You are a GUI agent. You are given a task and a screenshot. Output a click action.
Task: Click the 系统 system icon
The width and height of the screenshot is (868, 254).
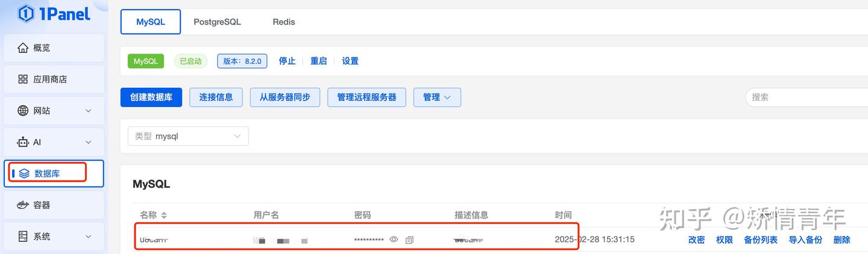(x=23, y=237)
